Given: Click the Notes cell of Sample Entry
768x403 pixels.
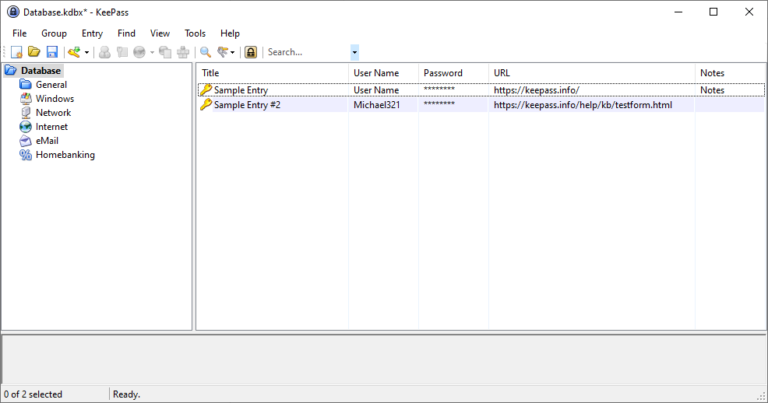Looking at the screenshot, I should tap(712, 90).
